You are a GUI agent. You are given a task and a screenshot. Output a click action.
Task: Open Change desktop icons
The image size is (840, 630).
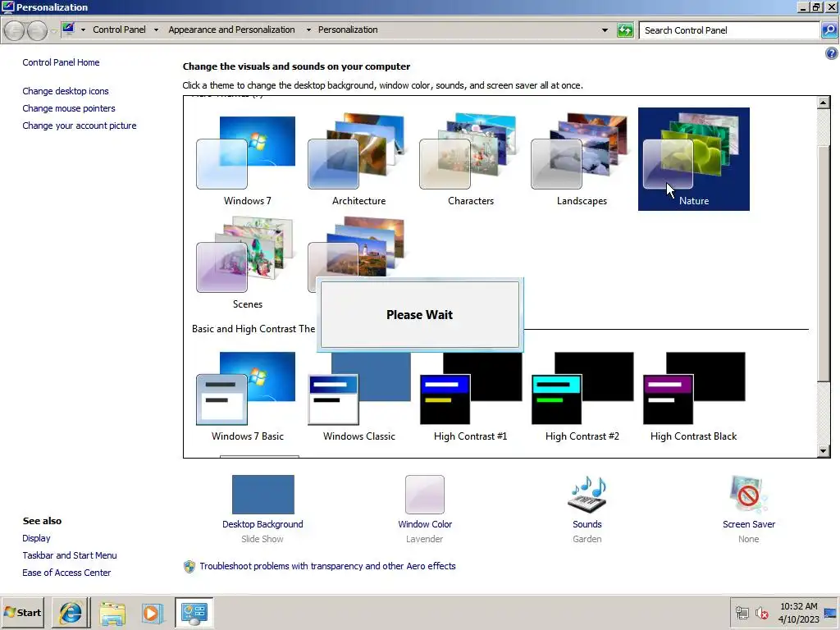point(66,91)
